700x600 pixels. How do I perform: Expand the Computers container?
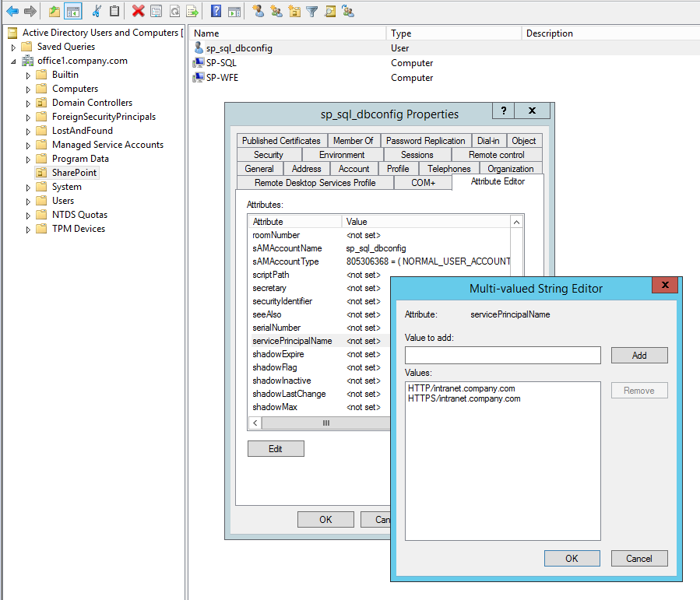28,89
